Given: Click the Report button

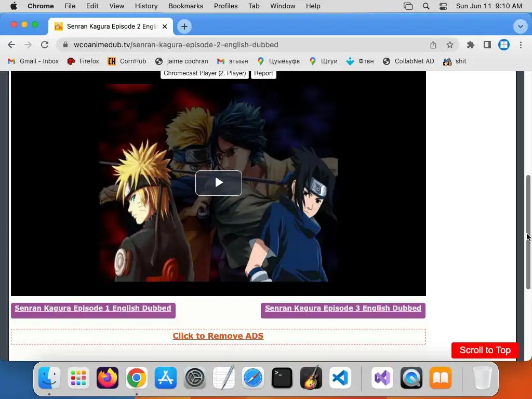Looking at the screenshot, I should tap(263, 74).
